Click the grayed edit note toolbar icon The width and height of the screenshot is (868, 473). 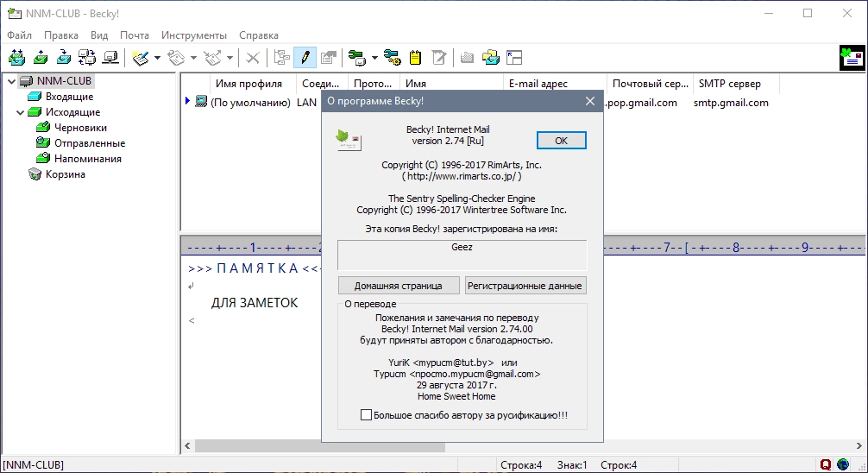tap(439, 58)
